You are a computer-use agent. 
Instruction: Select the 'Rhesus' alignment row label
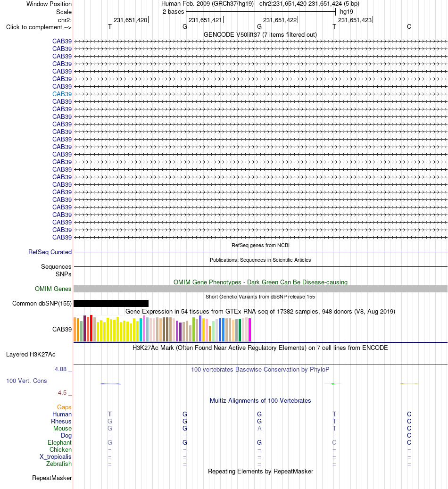click(61, 422)
